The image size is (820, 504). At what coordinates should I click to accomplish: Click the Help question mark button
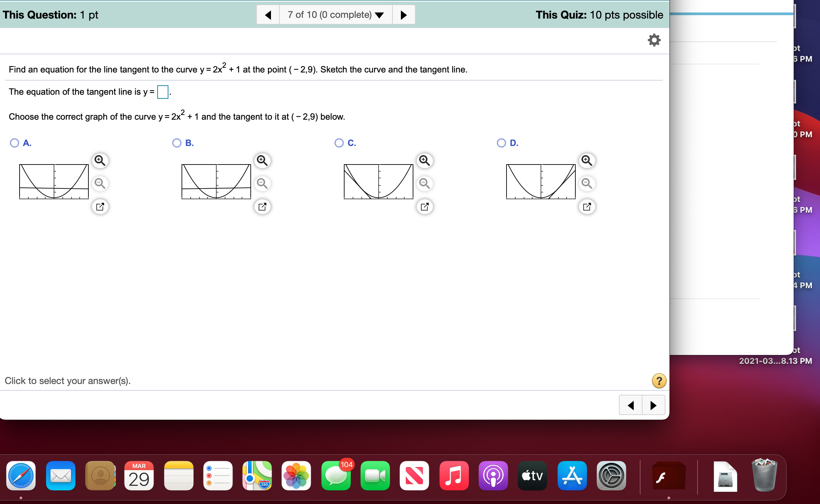(659, 381)
